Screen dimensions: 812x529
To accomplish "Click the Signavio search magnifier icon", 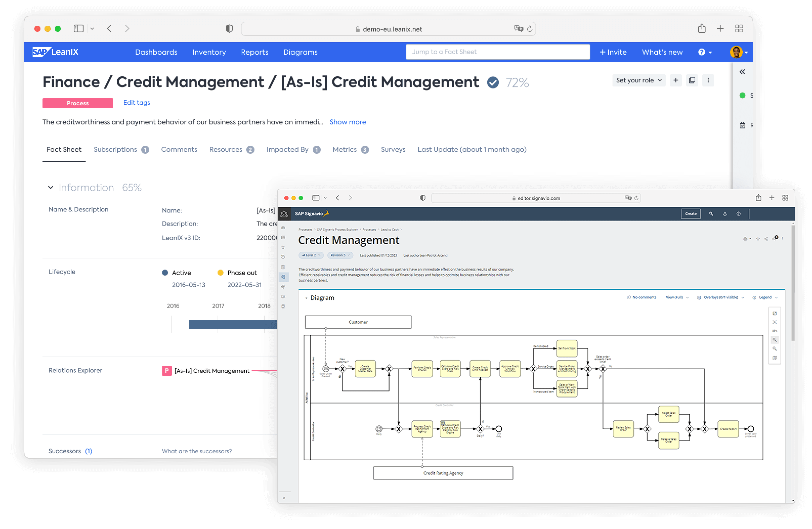I will click(x=711, y=214).
